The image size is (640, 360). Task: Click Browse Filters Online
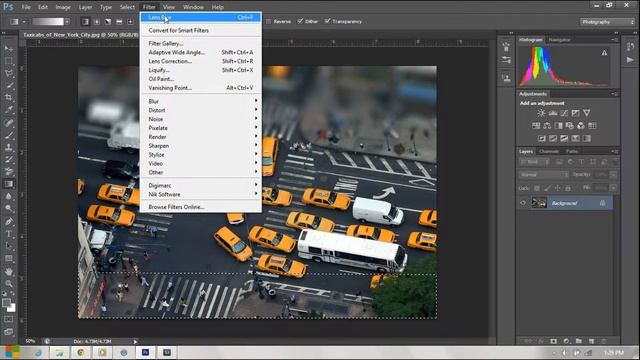[x=200, y=207]
